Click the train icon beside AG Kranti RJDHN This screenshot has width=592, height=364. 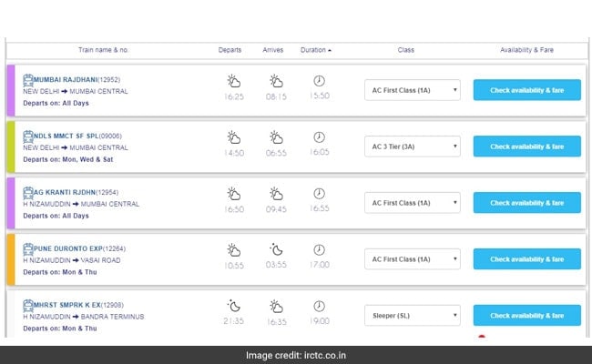click(27, 192)
